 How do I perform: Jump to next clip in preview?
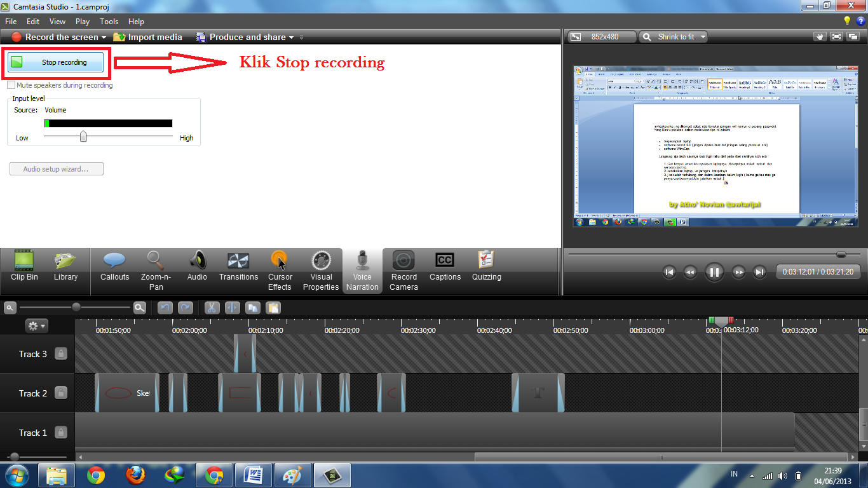759,272
